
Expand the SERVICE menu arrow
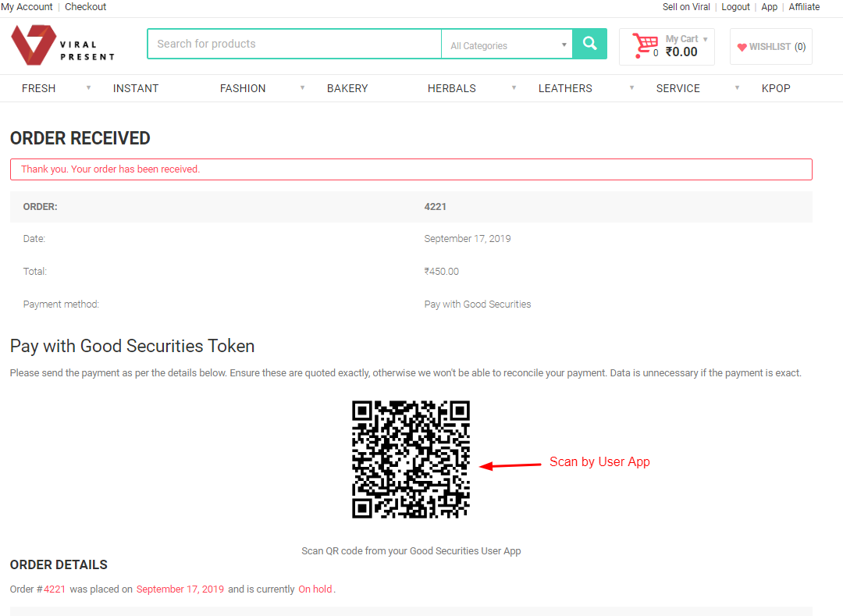coord(737,87)
